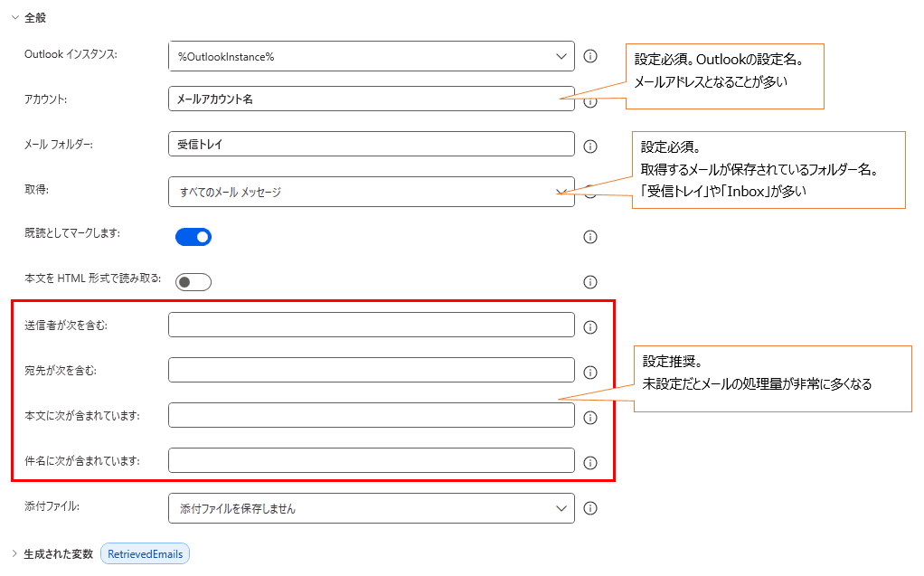Click the info icon beside 既読としてマークします
Image resolution: width=924 pixels, height=576 pixels.
point(590,237)
